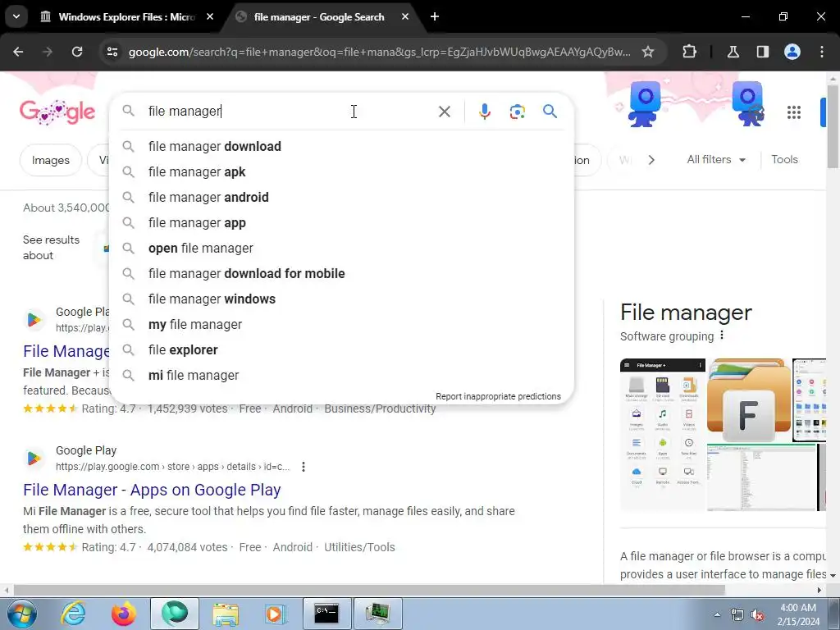Toggle the browser side panel icon
Image resolution: width=840 pixels, height=630 pixels.
763,52
